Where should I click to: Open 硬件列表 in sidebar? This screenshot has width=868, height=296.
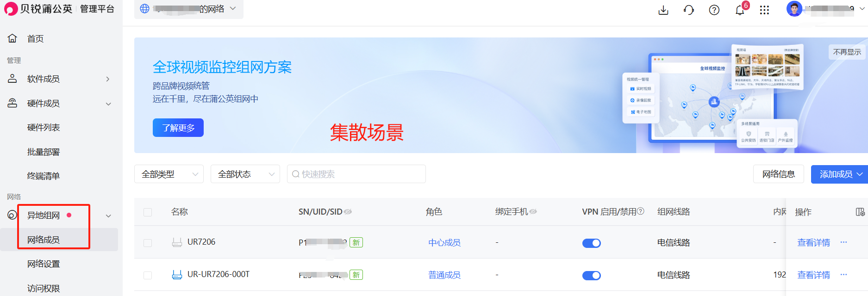pos(44,127)
